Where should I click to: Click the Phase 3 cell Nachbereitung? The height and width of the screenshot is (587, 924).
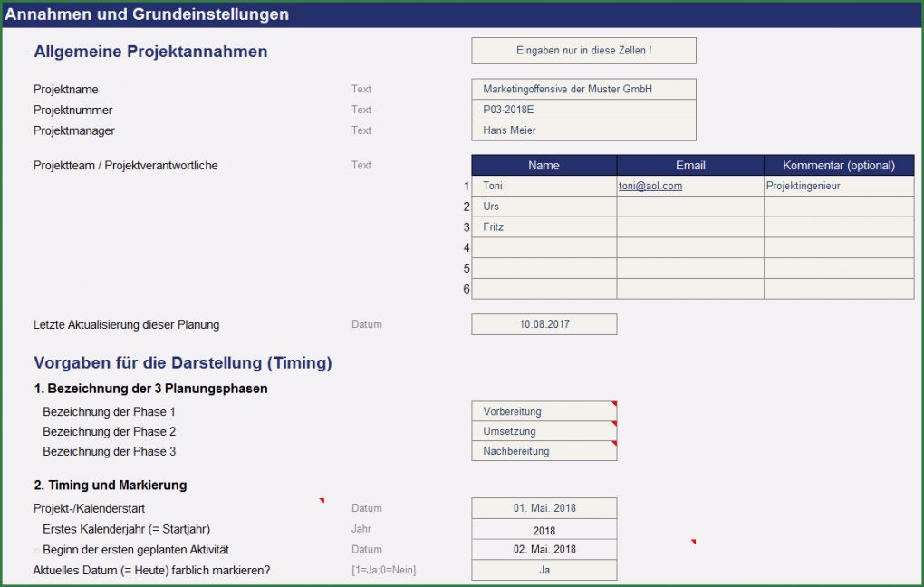544,451
